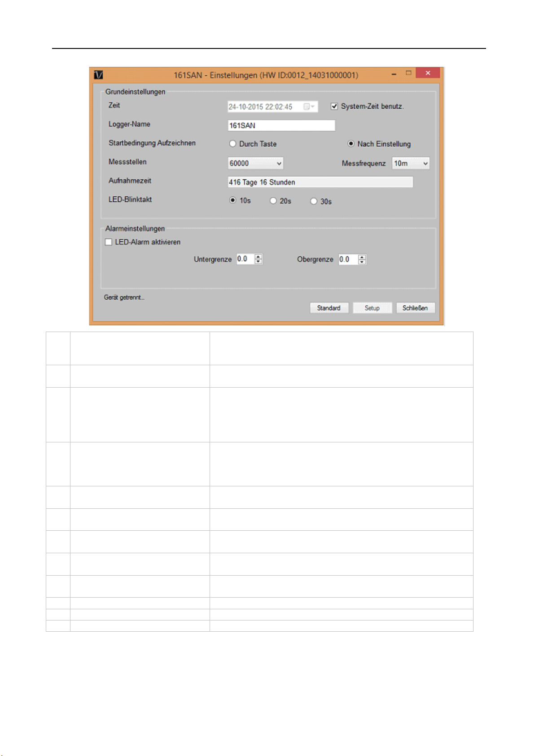Click the Startbedingung Aufzeichnen label
Image resolution: width=535 pixels, height=756 pixels.
tap(152, 143)
